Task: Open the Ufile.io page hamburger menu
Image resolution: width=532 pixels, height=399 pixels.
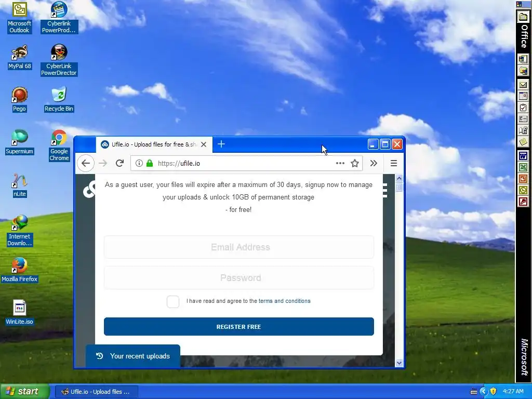Action: [x=385, y=190]
